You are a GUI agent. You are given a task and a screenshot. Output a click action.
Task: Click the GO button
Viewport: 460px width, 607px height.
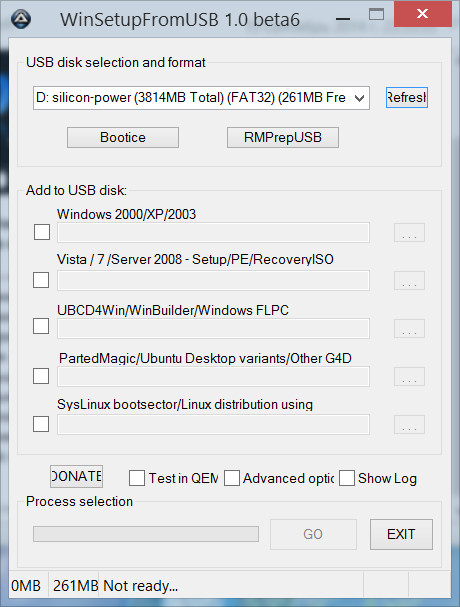coord(313,534)
